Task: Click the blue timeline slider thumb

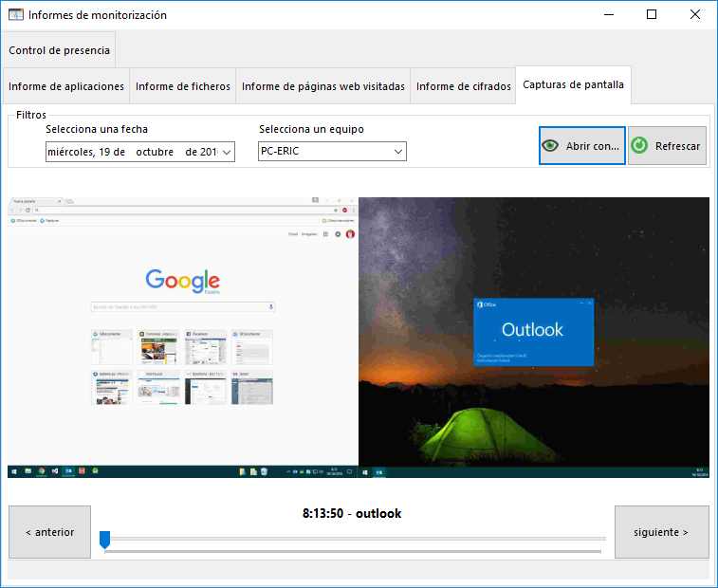Action: (105, 540)
